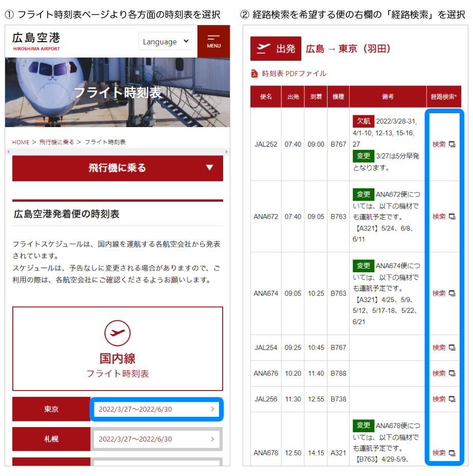Select flight number JAL252 cell
Screen dimensions: 473x476
(x=266, y=144)
